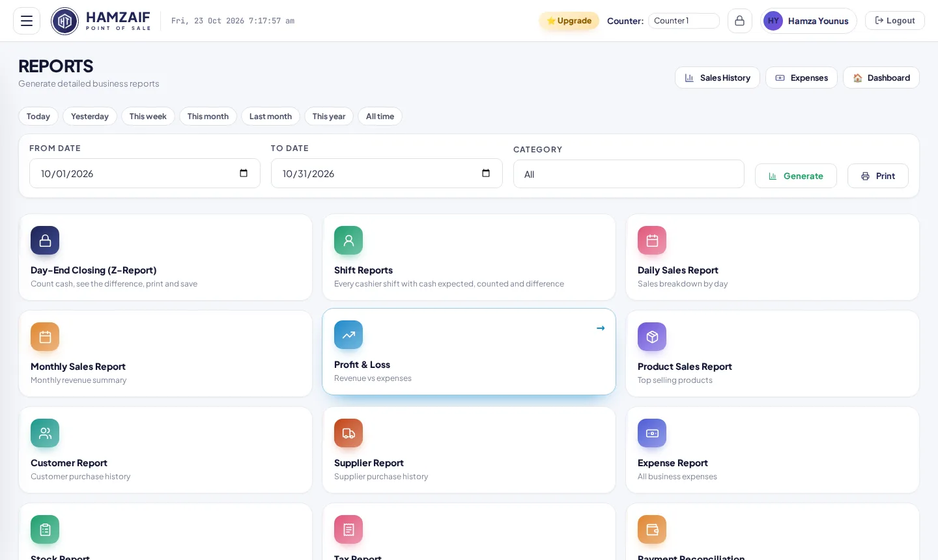Select the Shift Reports person icon
938x560 pixels.
(348, 240)
